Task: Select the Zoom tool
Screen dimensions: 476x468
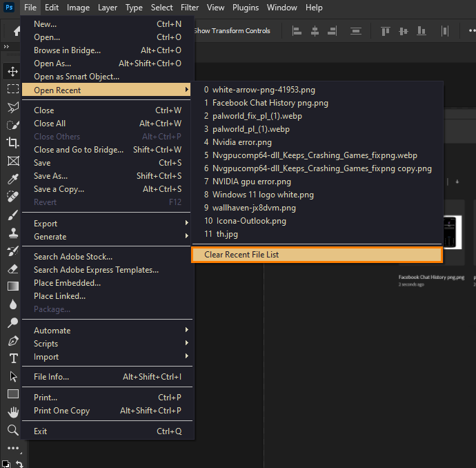Action: (12, 430)
